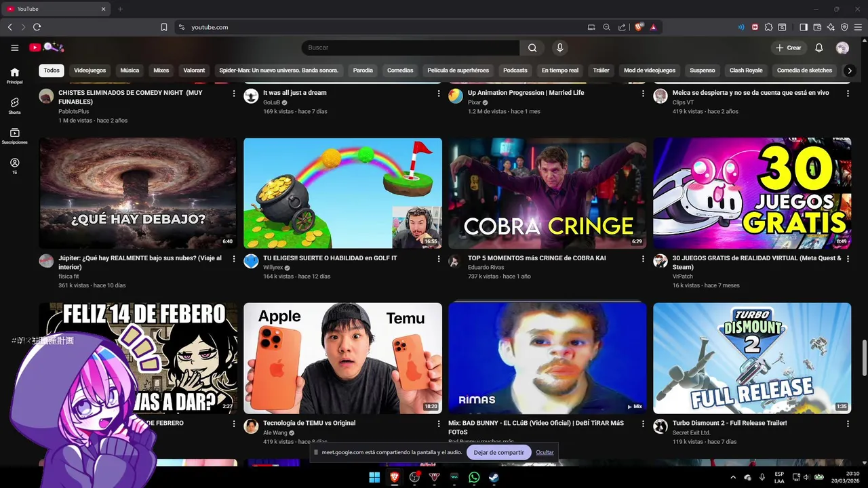This screenshot has height=488, width=868.
Task: Click the page vertical scrollbar thumb
Action: [x=864, y=357]
